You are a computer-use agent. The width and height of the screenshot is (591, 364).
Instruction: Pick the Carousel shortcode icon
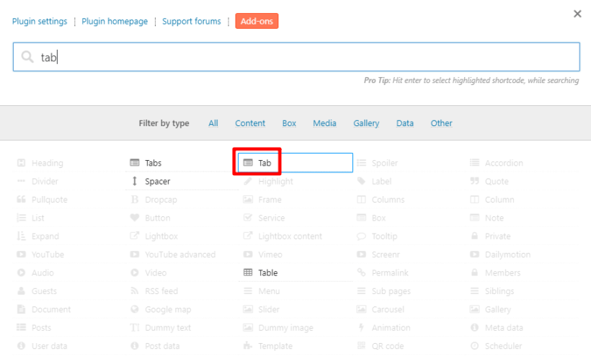[x=362, y=309]
